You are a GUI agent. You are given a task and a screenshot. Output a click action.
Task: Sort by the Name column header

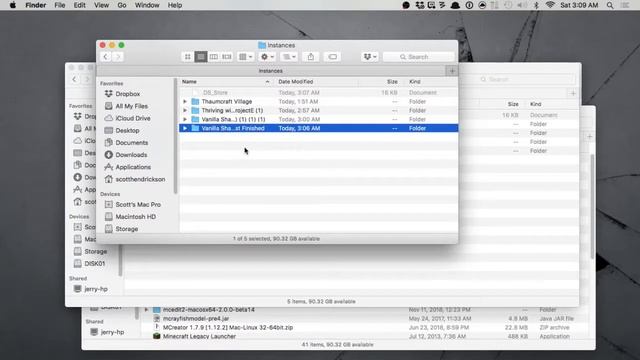(x=227, y=82)
